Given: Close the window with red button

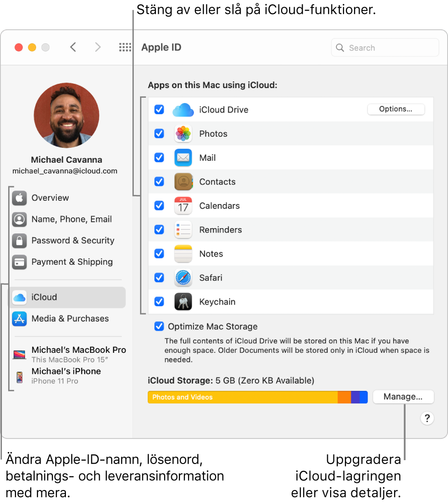Looking at the screenshot, I should pyautogui.click(x=19, y=48).
